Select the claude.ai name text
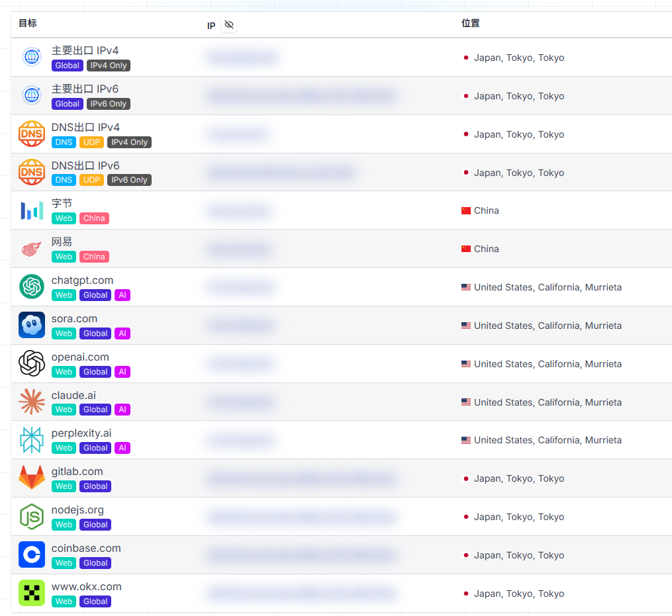 [x=73, y=395]
